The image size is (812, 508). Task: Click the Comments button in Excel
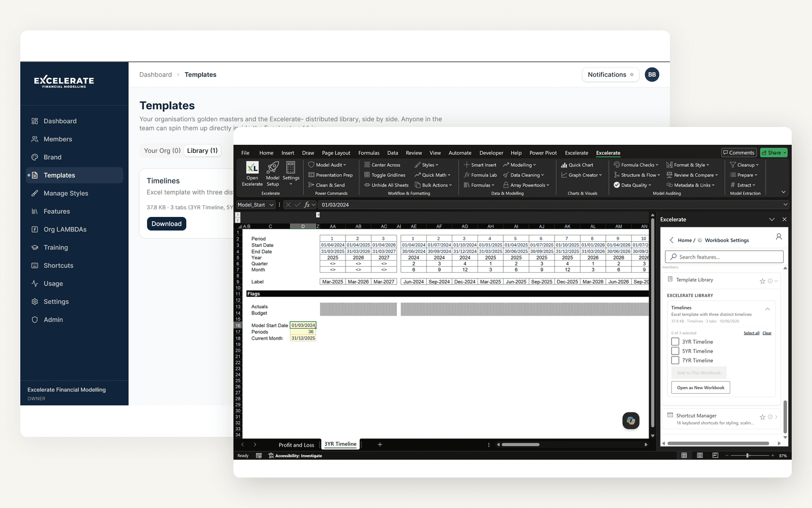[x=739, y=152]
